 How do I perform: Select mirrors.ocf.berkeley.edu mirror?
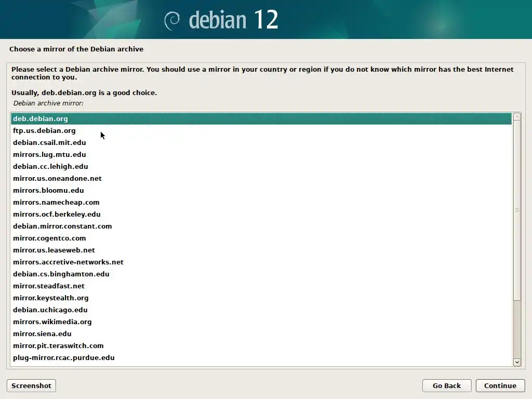click(261, 214)
